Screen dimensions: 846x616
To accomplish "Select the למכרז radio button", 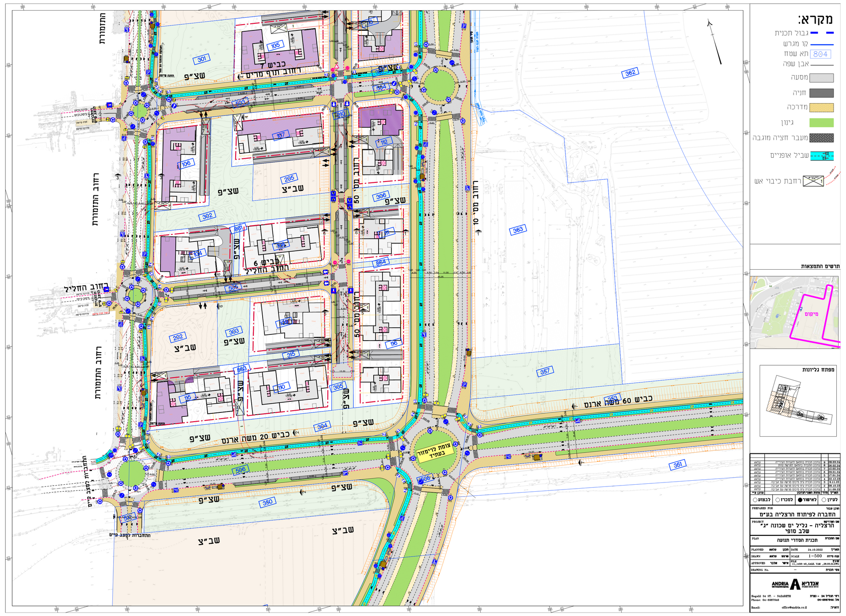I will [778, 500].
